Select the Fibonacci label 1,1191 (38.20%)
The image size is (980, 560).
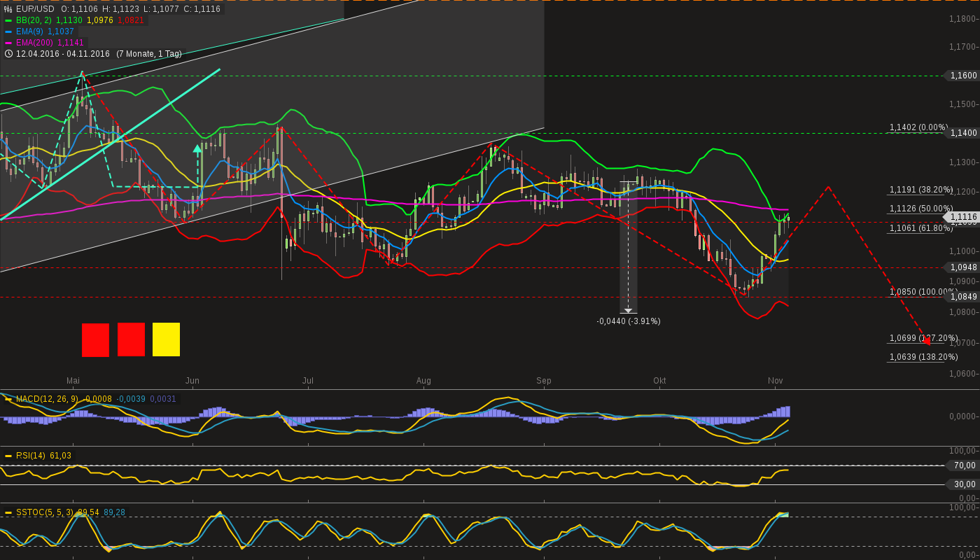coord(920,190)
